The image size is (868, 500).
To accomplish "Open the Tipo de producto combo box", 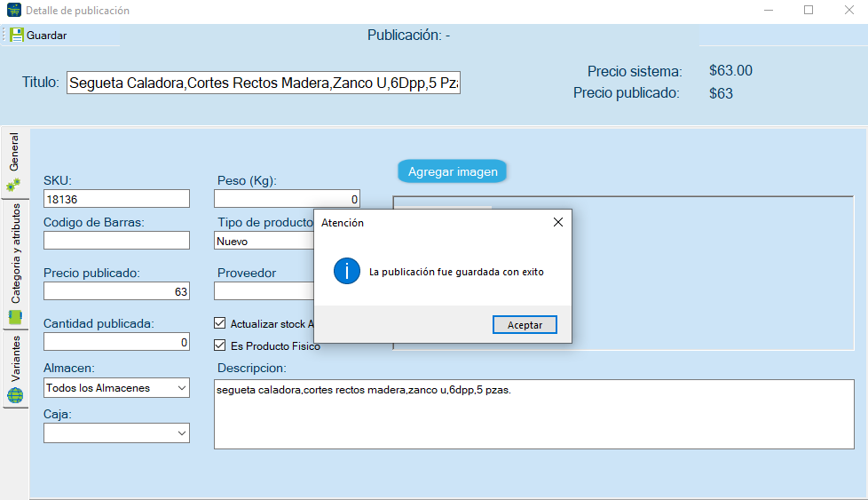I will 264,241.
